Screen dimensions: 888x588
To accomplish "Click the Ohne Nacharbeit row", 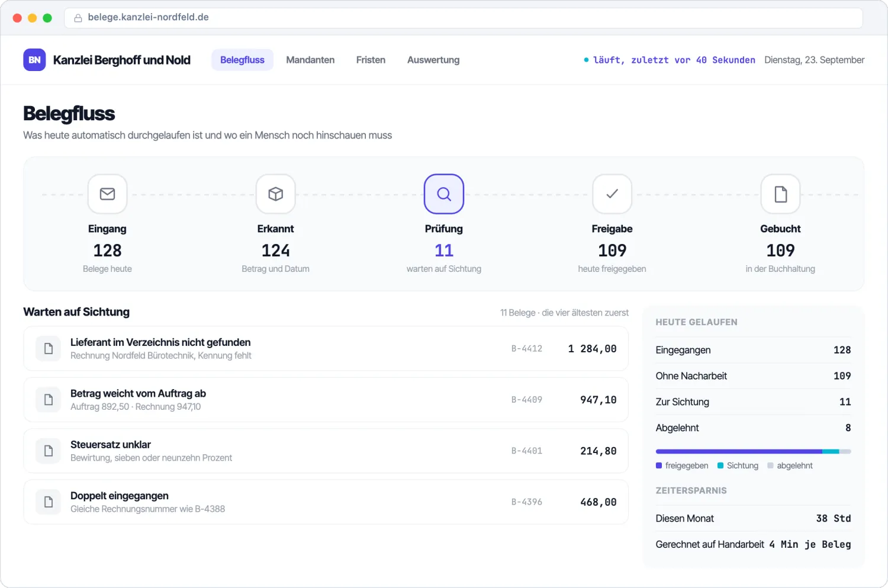I will pyautogui.click(x=753, y=376).
